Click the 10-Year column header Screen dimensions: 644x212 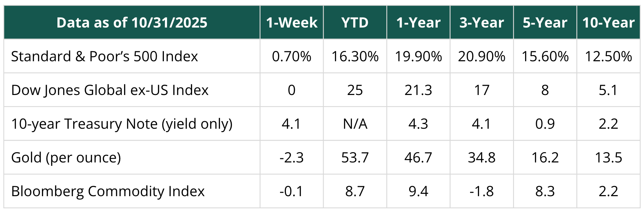point(608,23)
